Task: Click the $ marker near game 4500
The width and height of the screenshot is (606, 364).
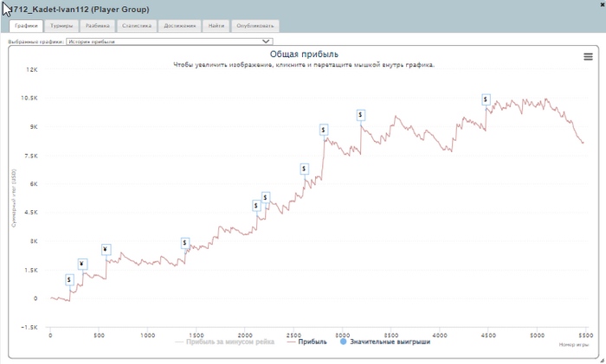Action: pyautogui.click(x=487, y=99)
